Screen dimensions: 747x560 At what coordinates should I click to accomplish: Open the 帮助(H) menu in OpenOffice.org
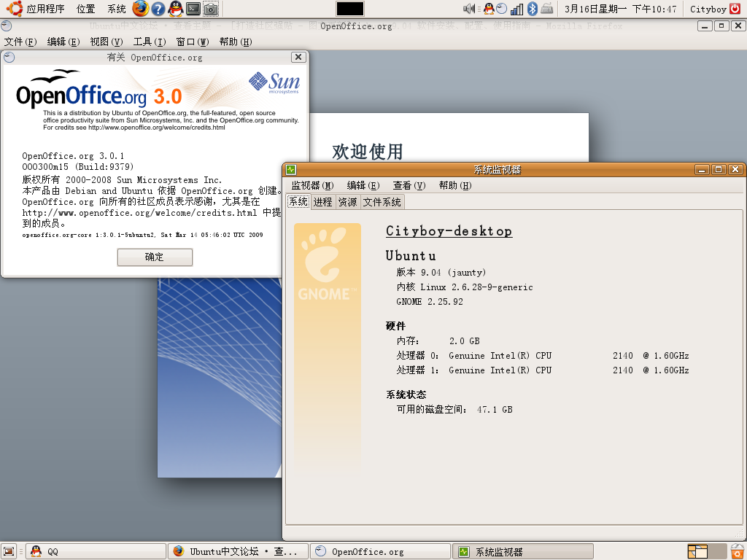[x=236, y=42]
